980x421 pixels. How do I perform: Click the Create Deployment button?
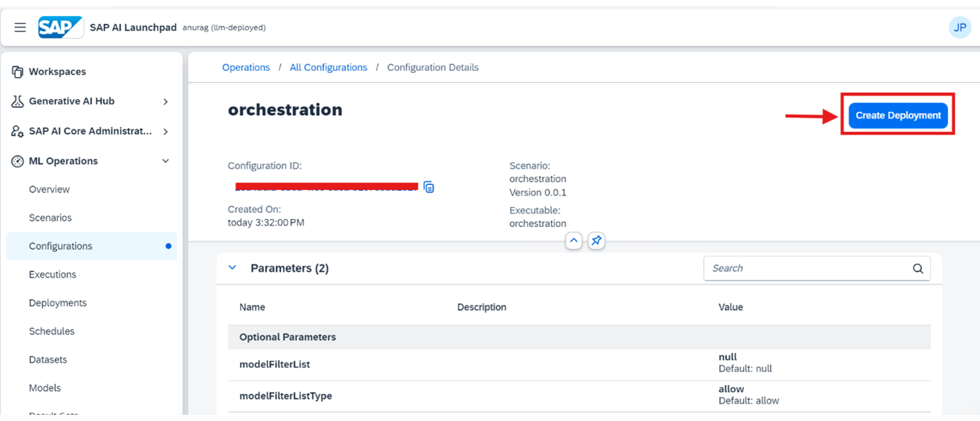(x=898, y=115)
